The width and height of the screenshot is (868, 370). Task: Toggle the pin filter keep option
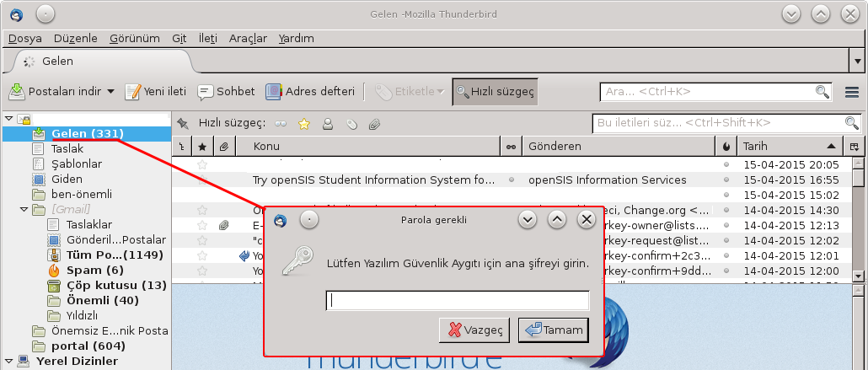(x=182, y=124)
